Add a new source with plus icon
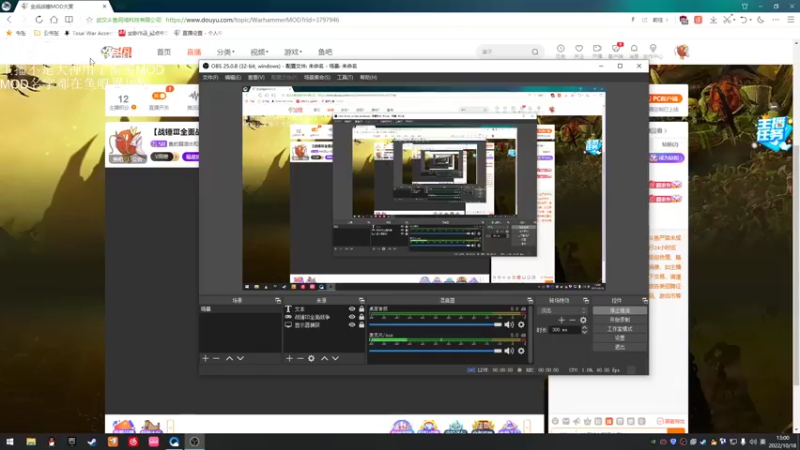 click(289, 359)
